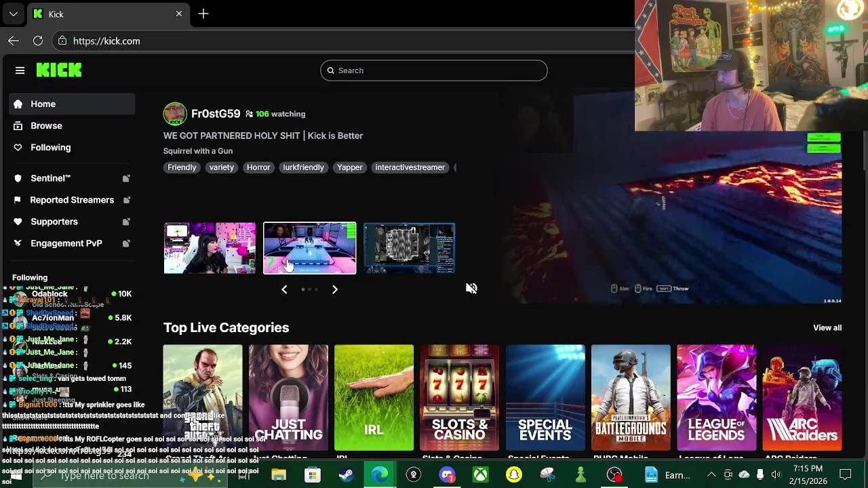Screen dimensions: 868x488
Task: Open the League of Legends category card
Action: (716, 398)
